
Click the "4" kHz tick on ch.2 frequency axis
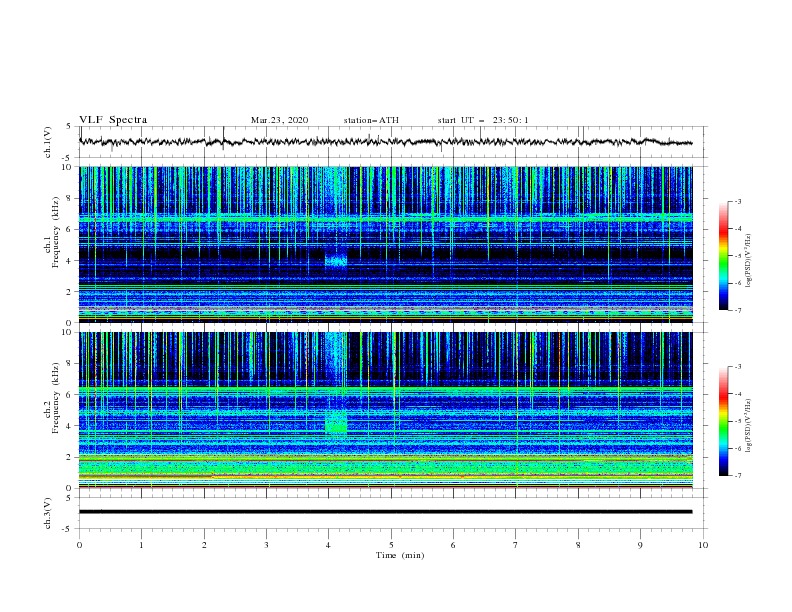click(70, 426)
